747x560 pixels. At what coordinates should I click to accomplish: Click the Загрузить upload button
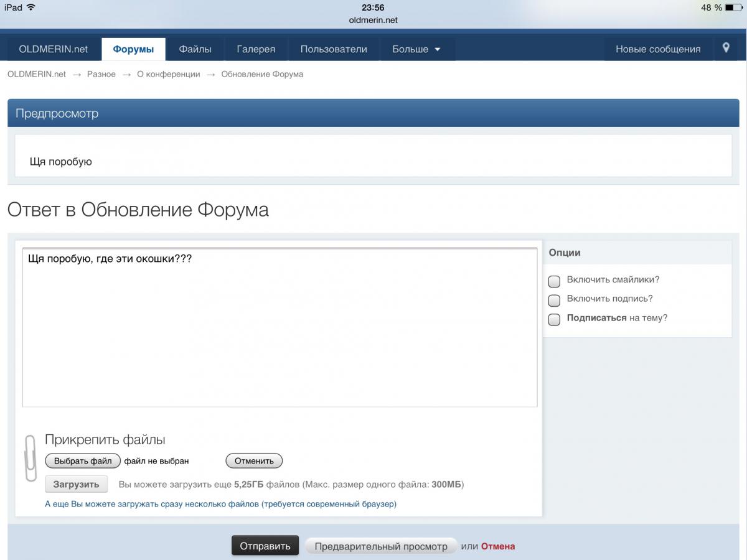point(76,484)
